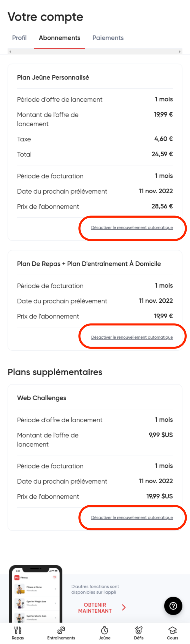Click the OBTENIR MAINTENANT link
Screen dimensions: 190x644
[95, 608]
